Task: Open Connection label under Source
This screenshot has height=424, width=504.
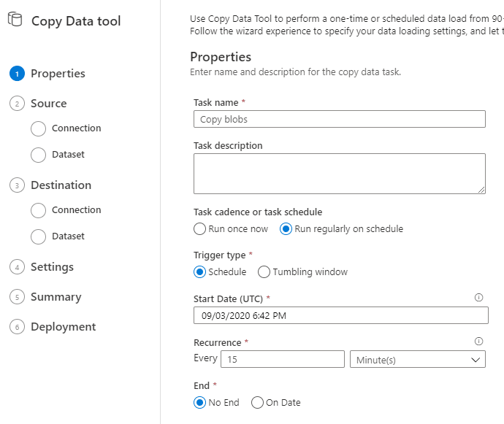Action: click(77, 128)
